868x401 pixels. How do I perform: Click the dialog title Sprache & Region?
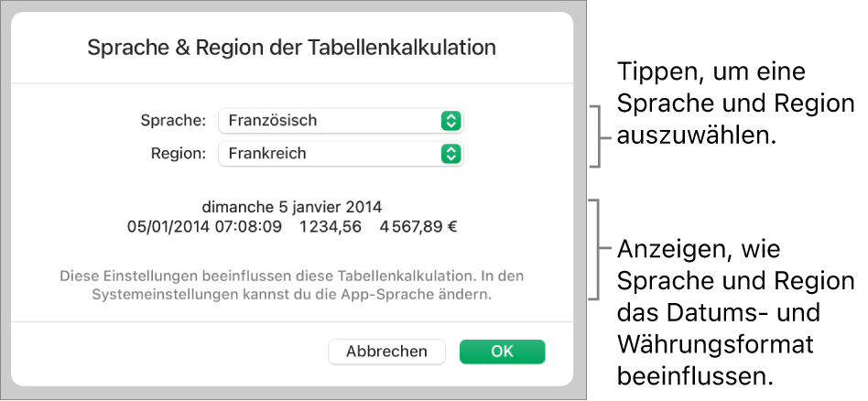coord(291,48)
